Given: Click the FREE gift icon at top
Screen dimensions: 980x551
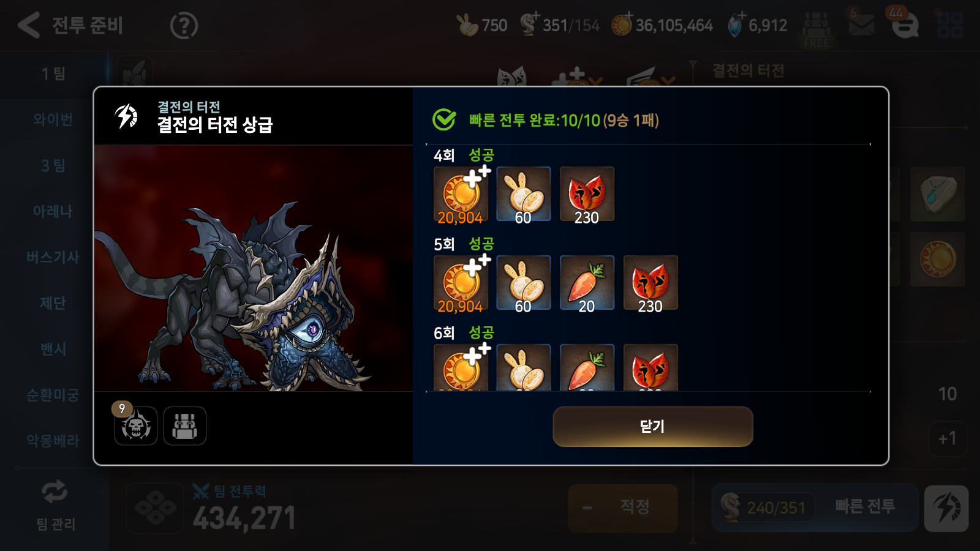Looking at the screenshot, I should pyautogui.click(x=816, y=29).
